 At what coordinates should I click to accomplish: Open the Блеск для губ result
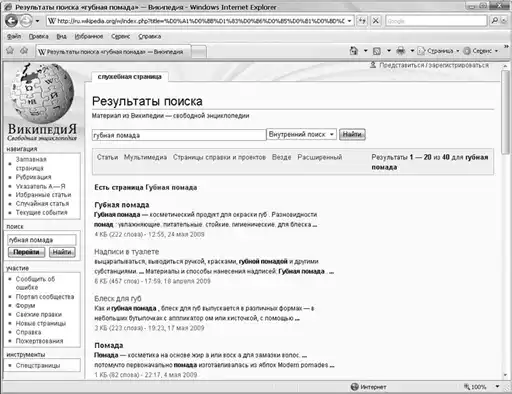pyautogui.click(x=118, y=298)
